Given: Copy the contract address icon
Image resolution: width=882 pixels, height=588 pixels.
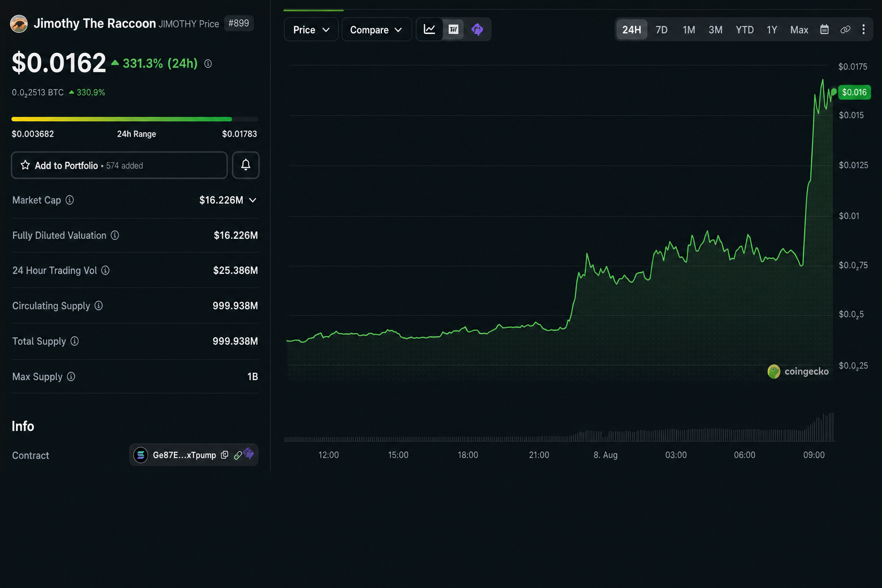Looking at the screenshot, I should point(225,455).
